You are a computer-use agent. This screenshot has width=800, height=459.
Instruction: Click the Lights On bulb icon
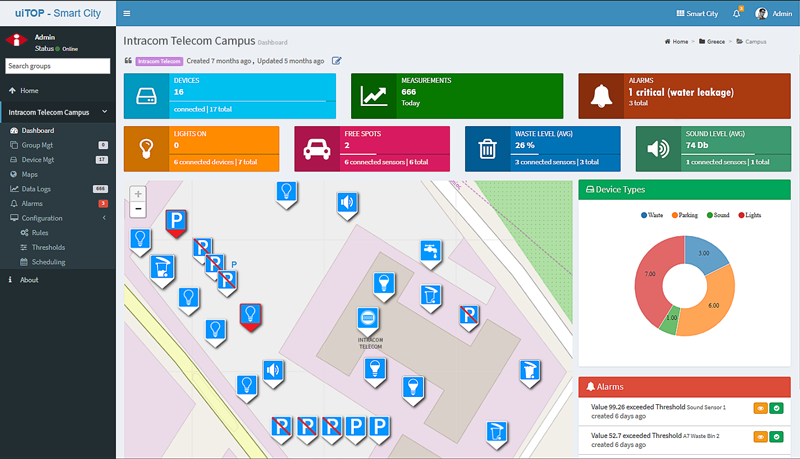coord(146,149)
